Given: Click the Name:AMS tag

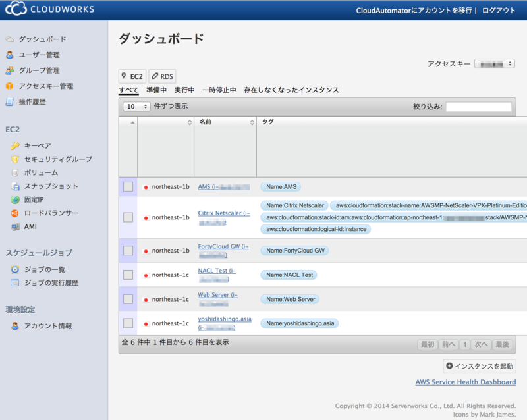Looking at the screenshot, I should 281,187.
